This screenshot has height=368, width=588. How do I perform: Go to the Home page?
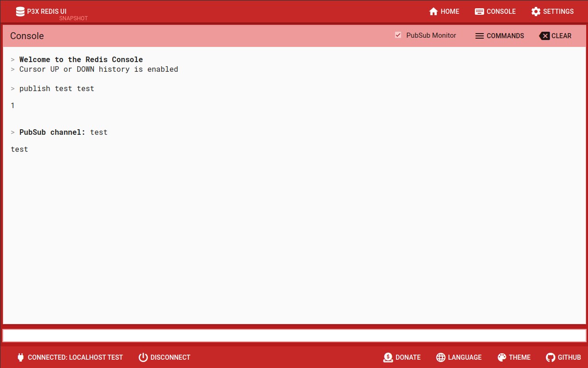444,11
